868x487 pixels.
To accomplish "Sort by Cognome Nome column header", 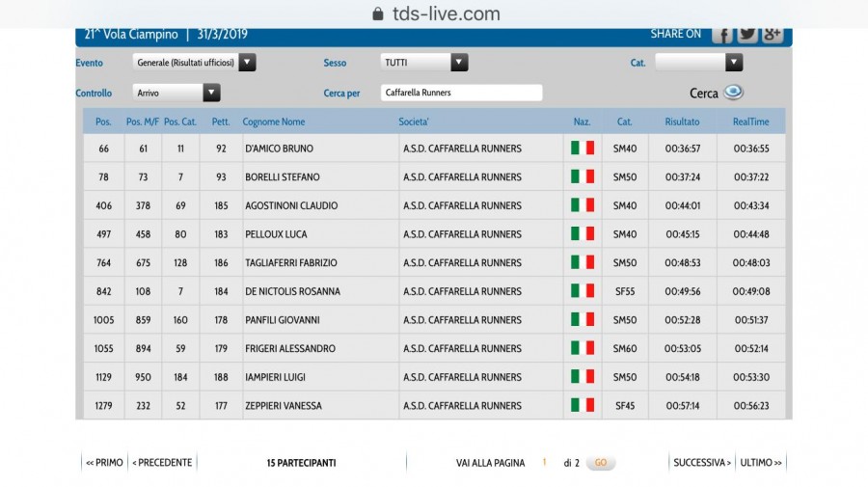I will (274, 122).
